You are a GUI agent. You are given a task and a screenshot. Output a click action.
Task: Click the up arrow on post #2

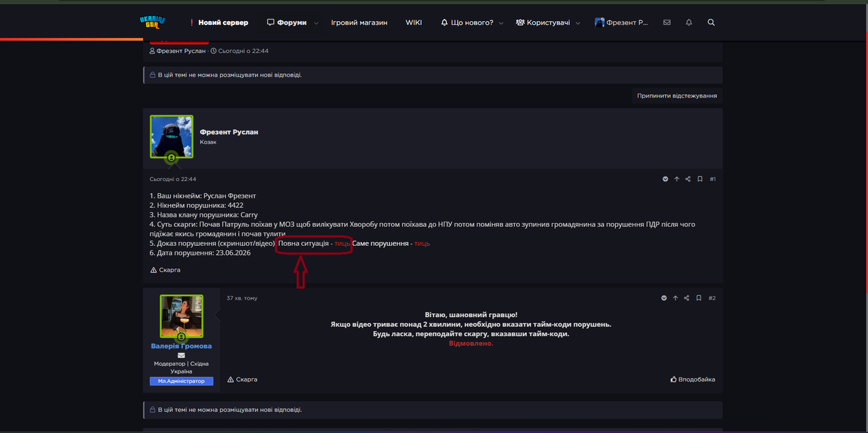[x=675, y=298]
